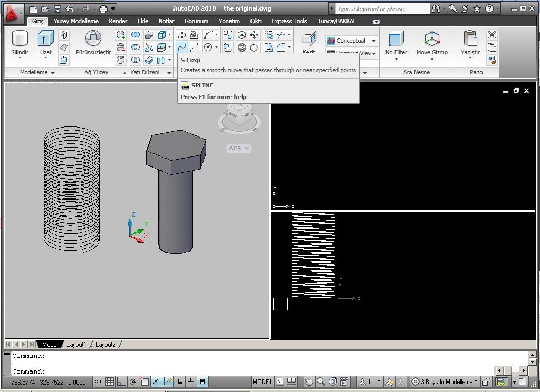Viewport: 540px width, 392px height.
Task: Open the Görünüm ribbon tab
Action: pyautogui.click(x=196, y=21)
